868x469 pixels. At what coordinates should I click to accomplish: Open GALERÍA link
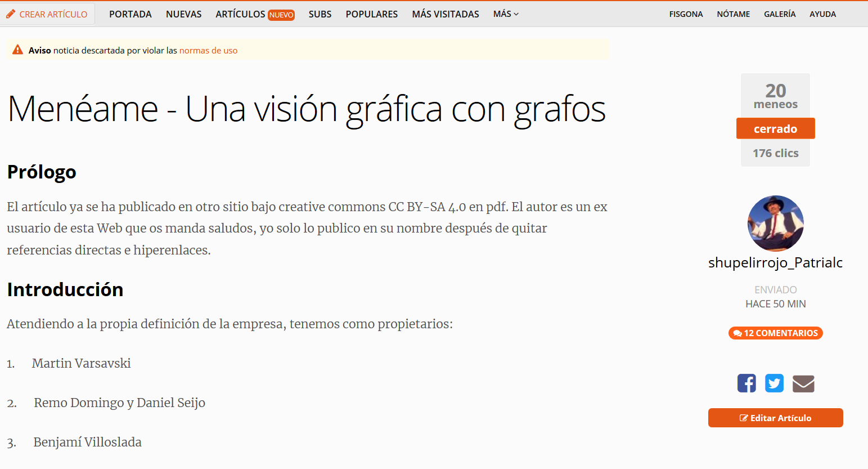coord(780,14)
